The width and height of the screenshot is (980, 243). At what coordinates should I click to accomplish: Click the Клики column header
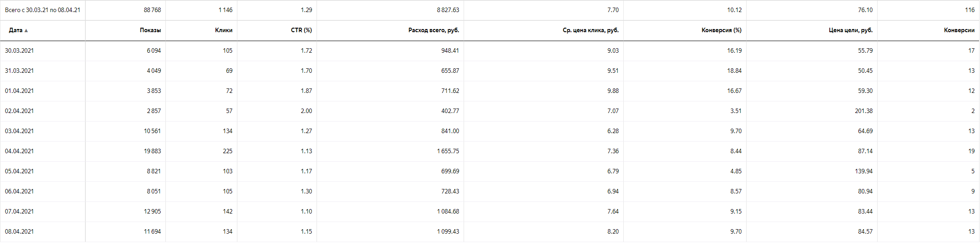tap(224, 30)
